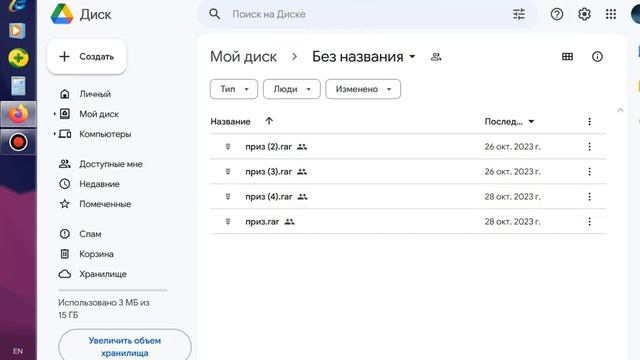Open advanced search filter options
640x360 pixels.
click(x=519, y=14)
